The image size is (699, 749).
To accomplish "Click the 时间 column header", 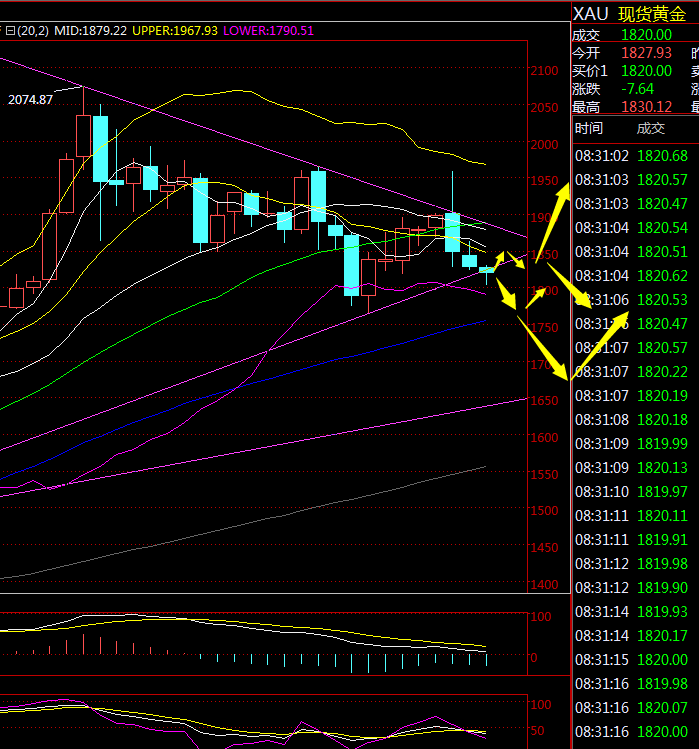I will point(589,128).
